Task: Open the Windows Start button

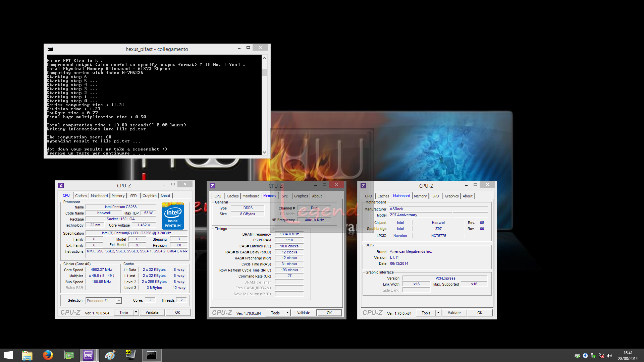Action: pos(8,355)
